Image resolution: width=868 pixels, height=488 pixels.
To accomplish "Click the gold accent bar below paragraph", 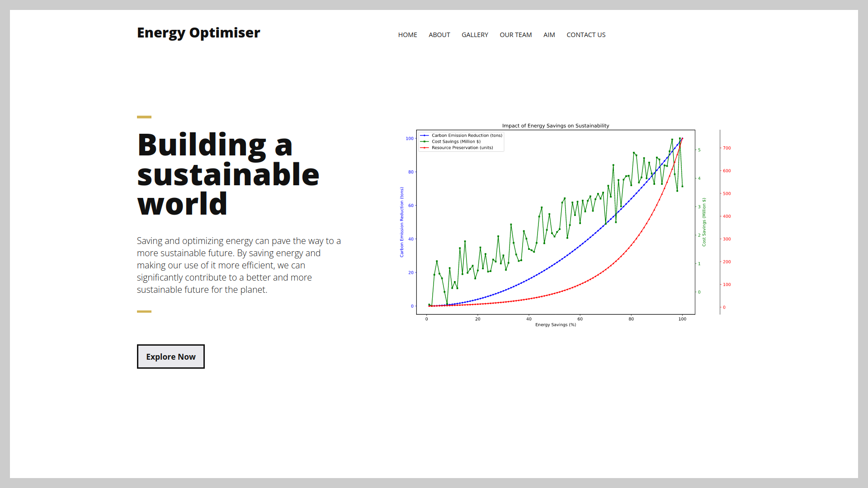I will [144, 311].
